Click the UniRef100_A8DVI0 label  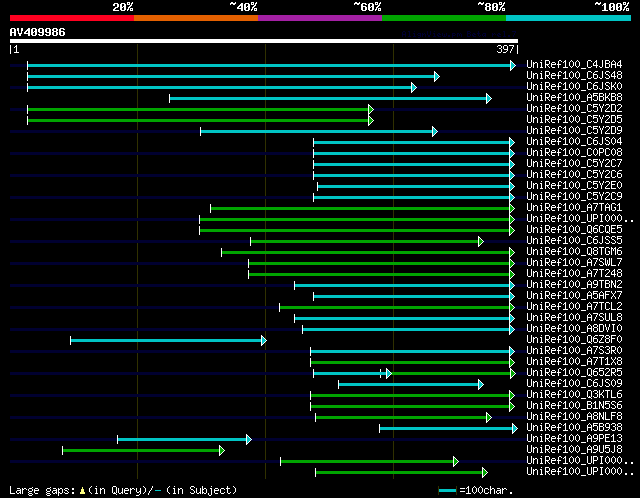[x=574, y=329]
